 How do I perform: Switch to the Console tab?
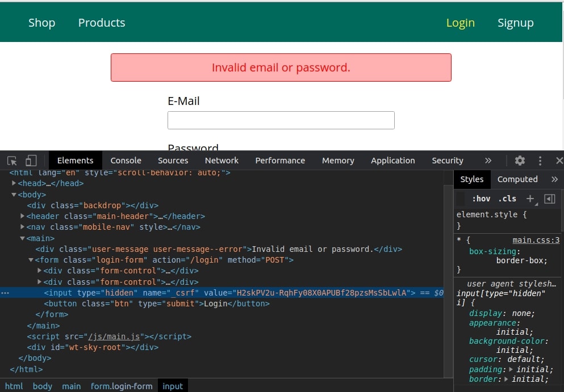coord(126,161)
